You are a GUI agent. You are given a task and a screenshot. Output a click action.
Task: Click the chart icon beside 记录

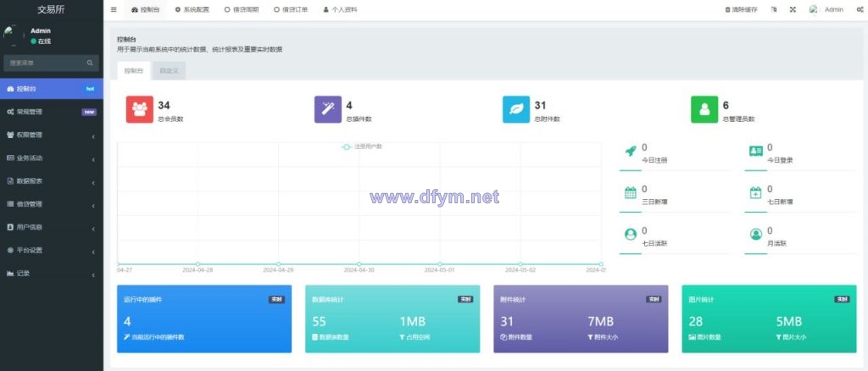tap(10, 273)
